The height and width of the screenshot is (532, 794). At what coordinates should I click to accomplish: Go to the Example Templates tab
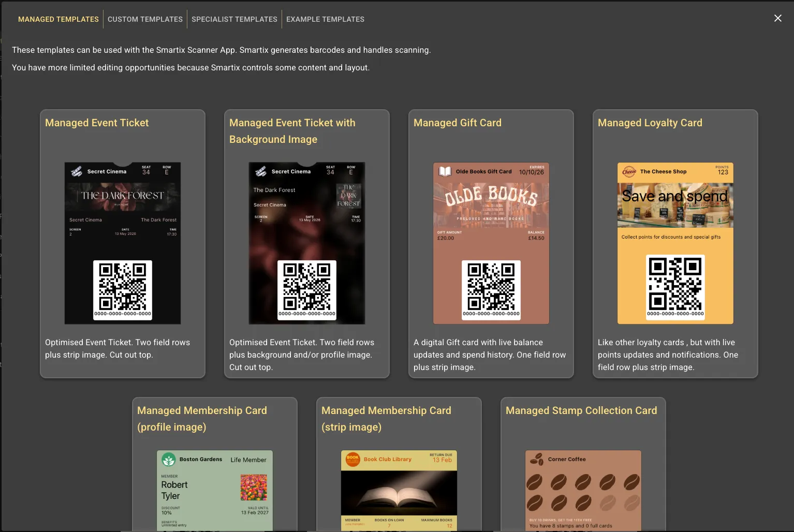click(x=325, y=19)
